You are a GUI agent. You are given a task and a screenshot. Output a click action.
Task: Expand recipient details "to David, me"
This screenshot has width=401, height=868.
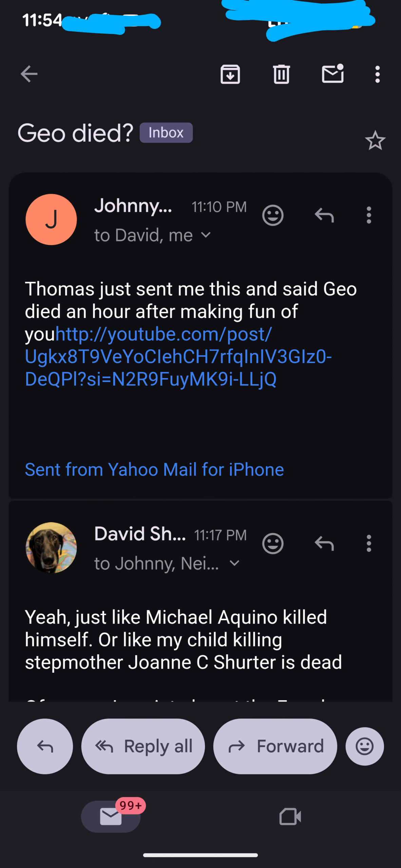pos(206,235)
